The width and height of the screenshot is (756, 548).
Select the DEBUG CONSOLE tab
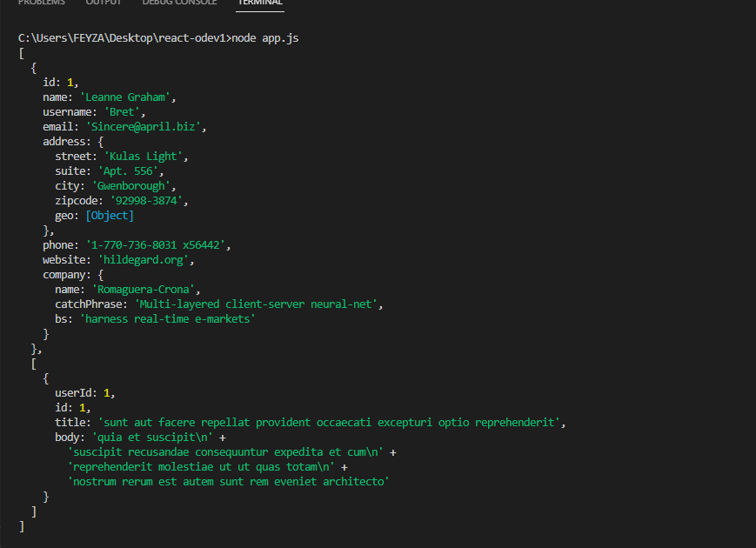[x=179, y=3]
